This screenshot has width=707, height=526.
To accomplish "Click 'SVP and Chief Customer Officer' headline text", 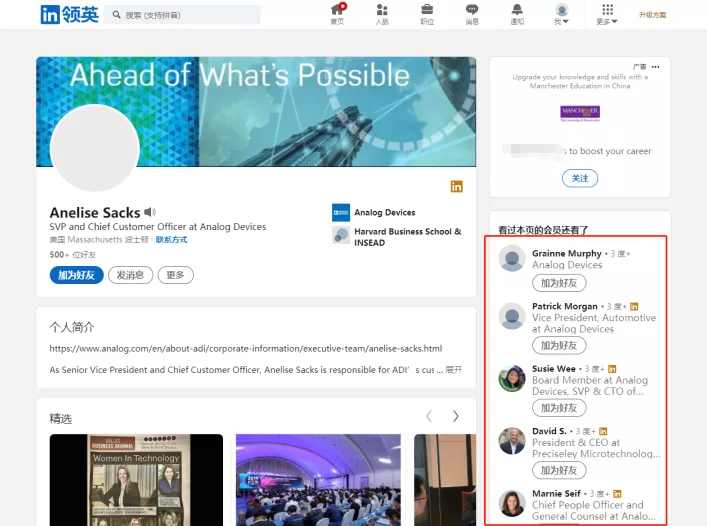I will [158, 227].
